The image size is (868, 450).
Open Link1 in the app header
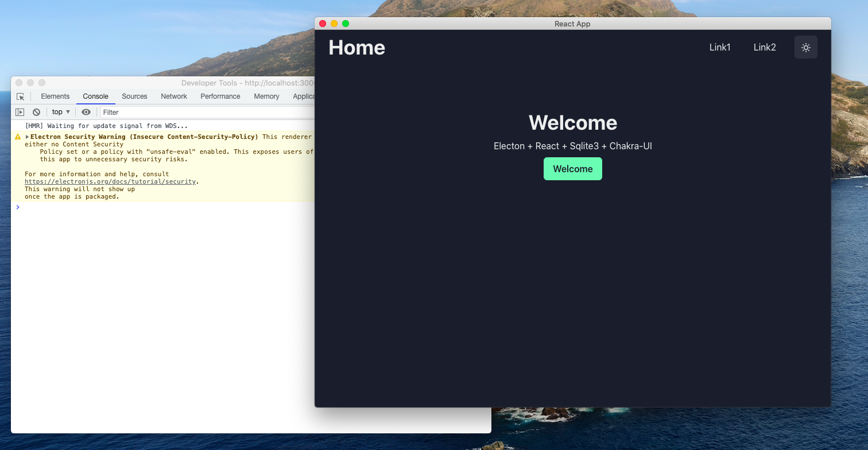click(x=720, y=47)
